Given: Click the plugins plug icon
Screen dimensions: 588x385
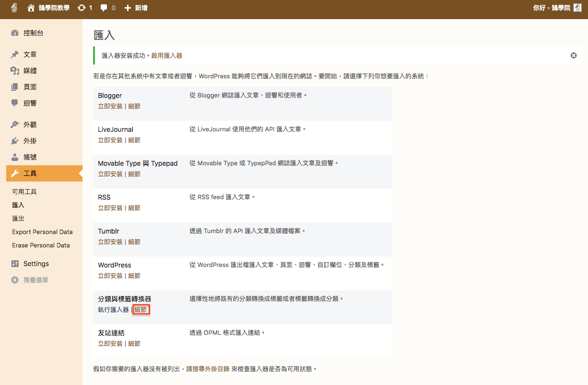Looking at the screenshot, I should (x=15, y=141).
